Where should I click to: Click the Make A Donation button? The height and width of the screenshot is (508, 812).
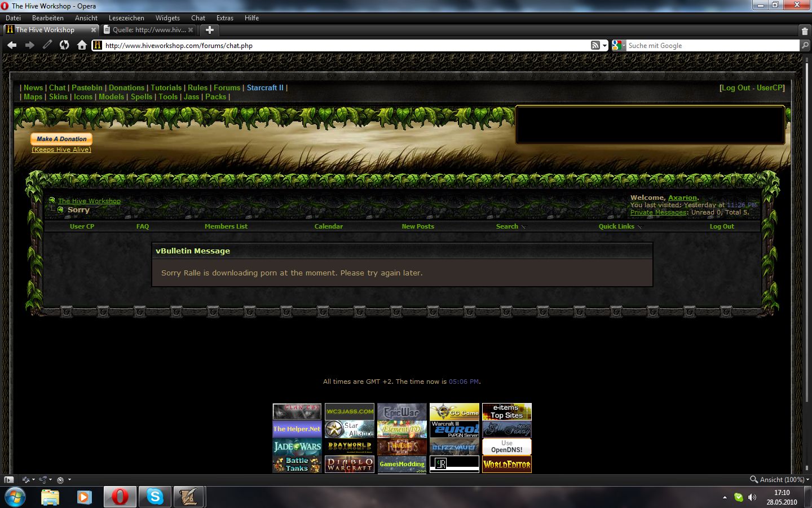[x=61, y=139]
